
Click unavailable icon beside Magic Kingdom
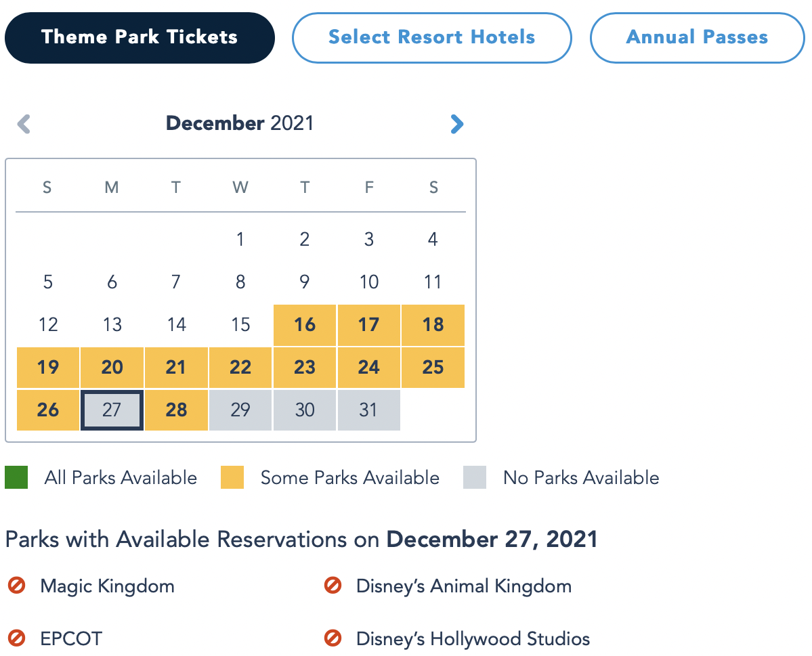pyautogui.click(x=17, y=586)
